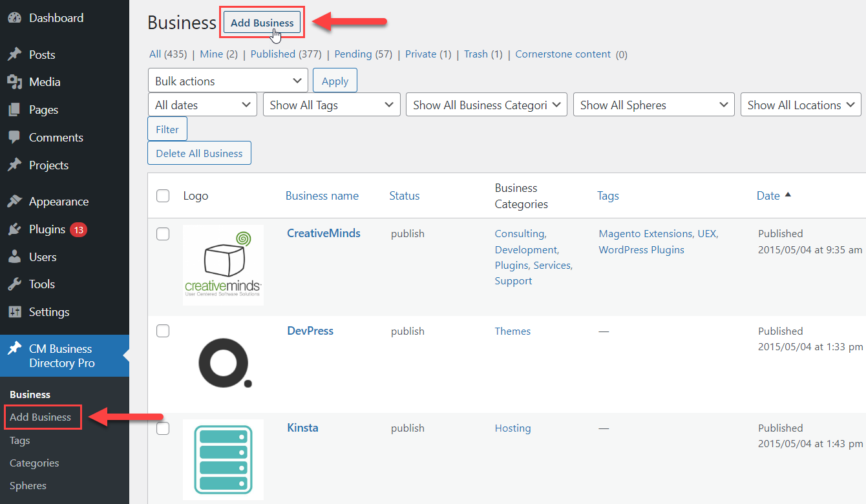Check the Kinsta row checkbox
866x504 pixels.
click(x=163, y=428)
